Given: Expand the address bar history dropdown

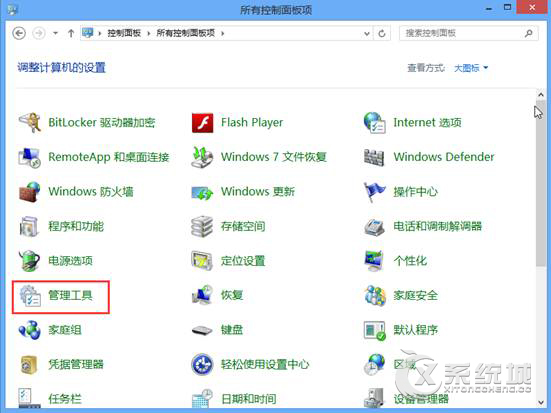Looking at the screenshot, I should click(x=367, y=34).
